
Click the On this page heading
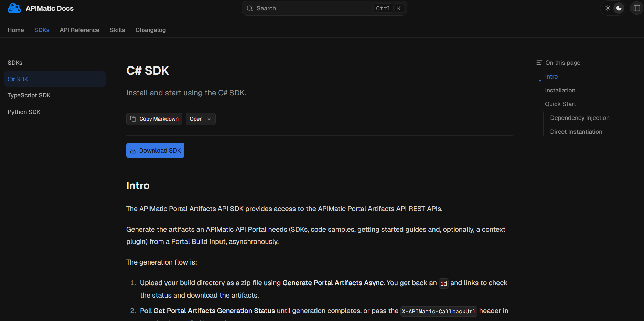click(563, 63)
